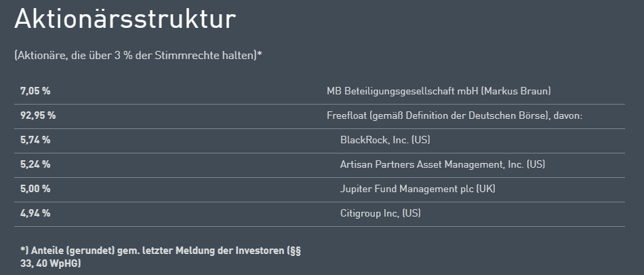Click the Deutschen Börse text
Screen dimensions: 644x275
tap(512, 115)
